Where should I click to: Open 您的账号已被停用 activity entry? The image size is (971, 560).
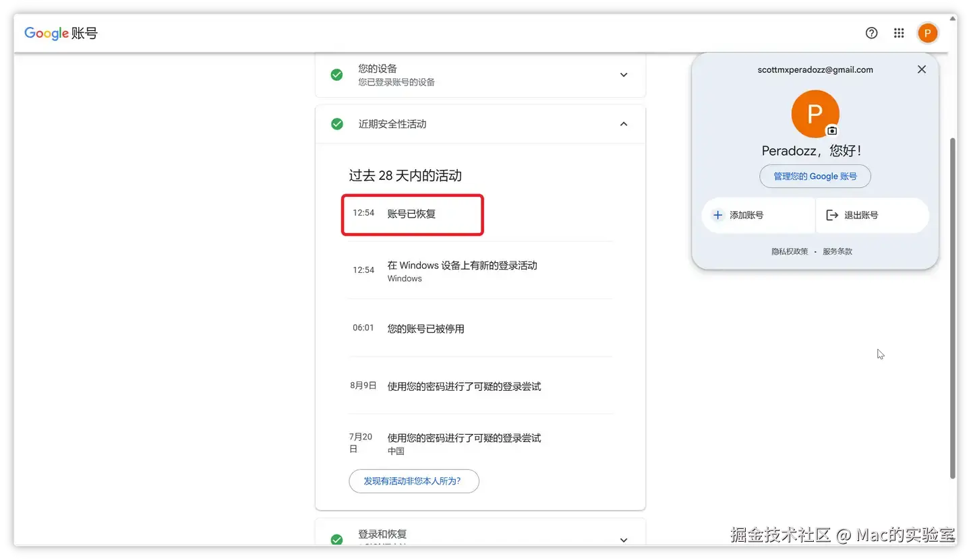pyautogui.click(x=480, y=328)
